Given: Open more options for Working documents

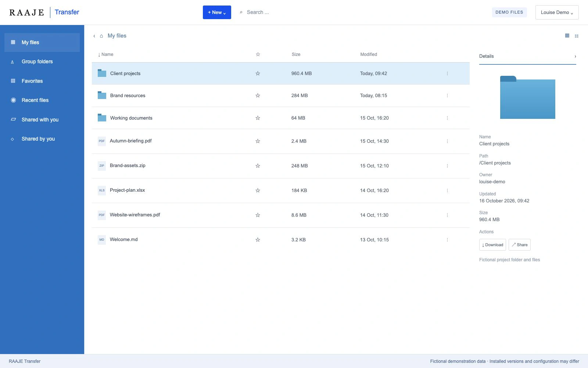Looking at the screenshot, I should pyautogui.click(x=447, y=118).
